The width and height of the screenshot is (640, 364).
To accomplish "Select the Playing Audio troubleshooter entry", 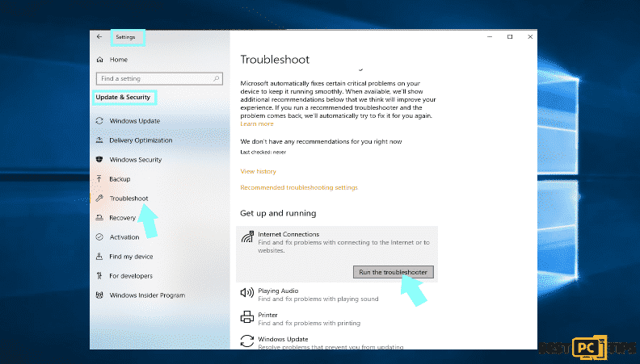I will [x=337, y=295].
